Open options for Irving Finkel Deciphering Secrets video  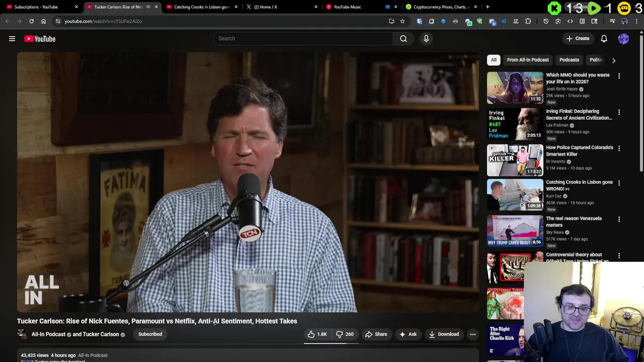619,112
